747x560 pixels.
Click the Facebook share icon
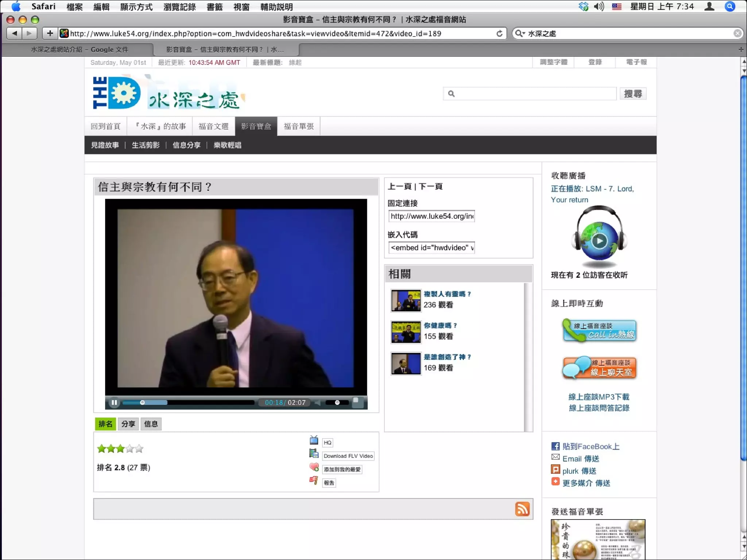click(555, 446)
